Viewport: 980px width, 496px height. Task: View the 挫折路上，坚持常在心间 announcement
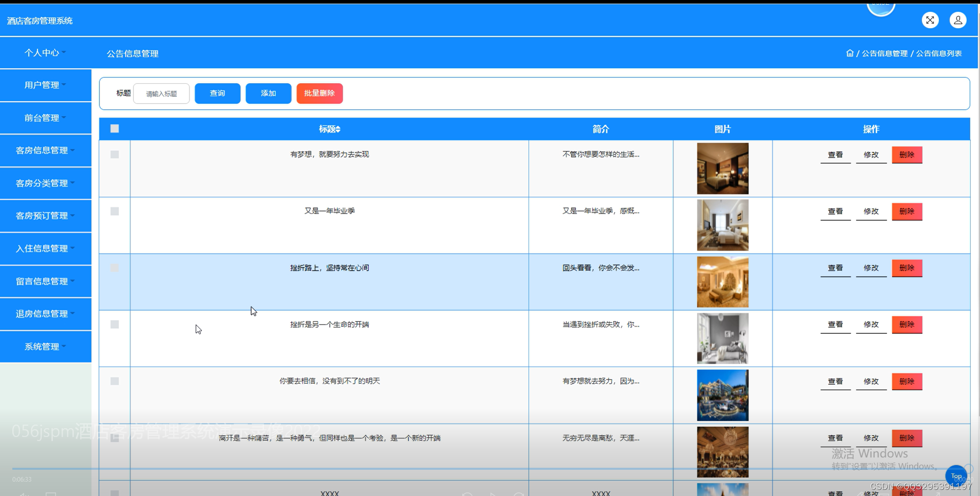click(836, 268)
